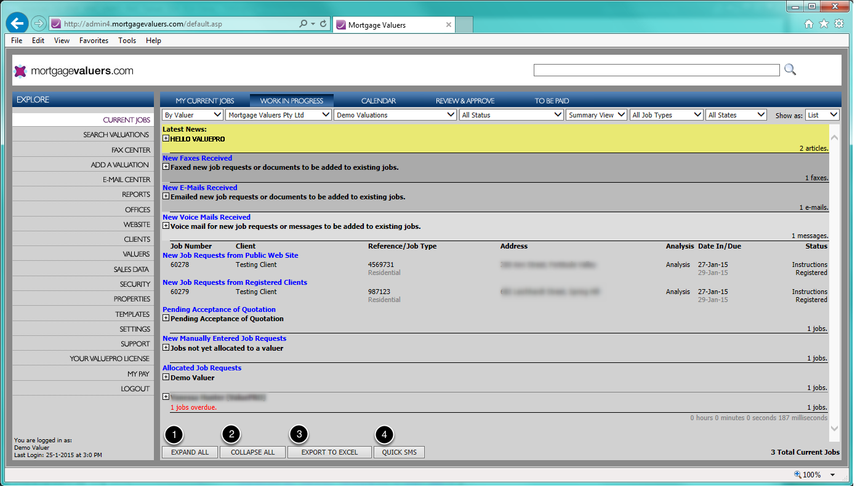
Task: Click the Expand All button
Action: click(190, 452)
